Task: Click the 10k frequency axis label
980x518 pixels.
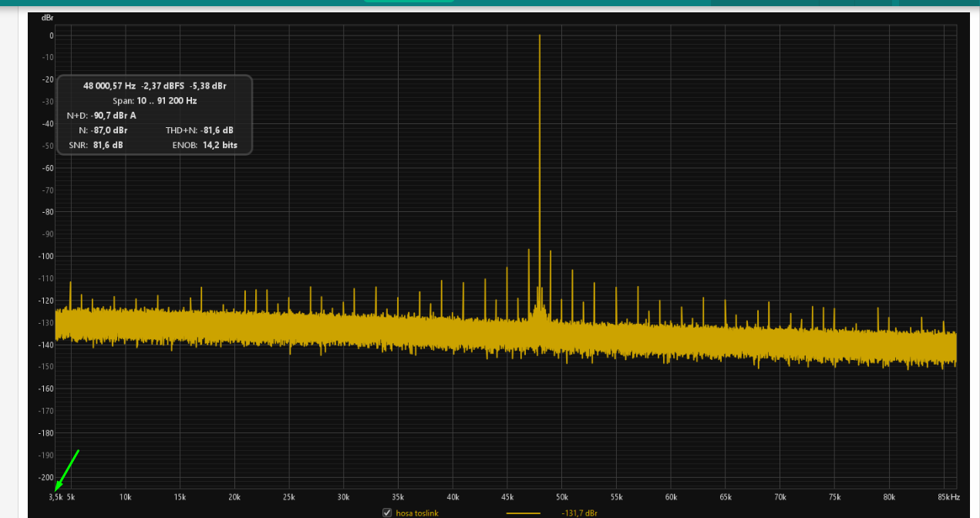Action: [125, 497]
